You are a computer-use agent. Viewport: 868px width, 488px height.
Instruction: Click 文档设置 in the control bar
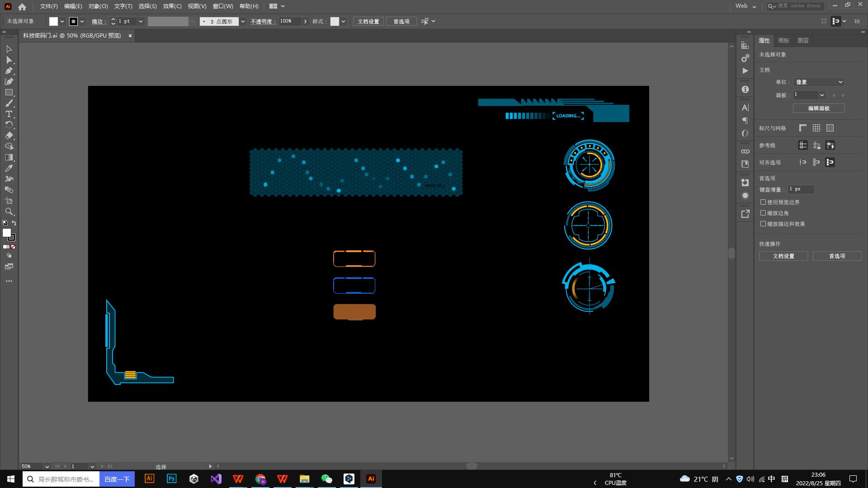pyautogui.click(x=368, y=21)
